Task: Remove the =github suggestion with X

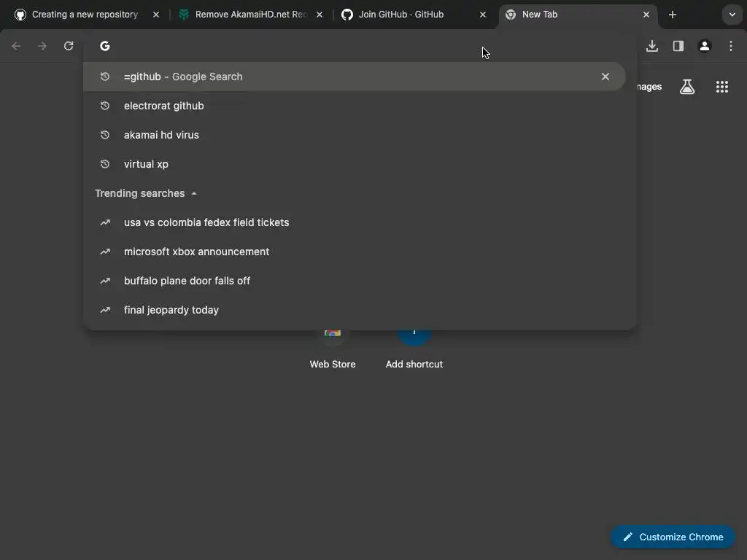Action: pyautogui.click(x=605, y=77)
